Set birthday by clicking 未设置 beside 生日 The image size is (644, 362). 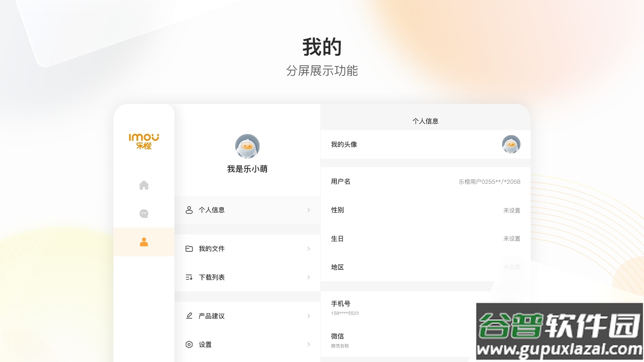(512, 239)
